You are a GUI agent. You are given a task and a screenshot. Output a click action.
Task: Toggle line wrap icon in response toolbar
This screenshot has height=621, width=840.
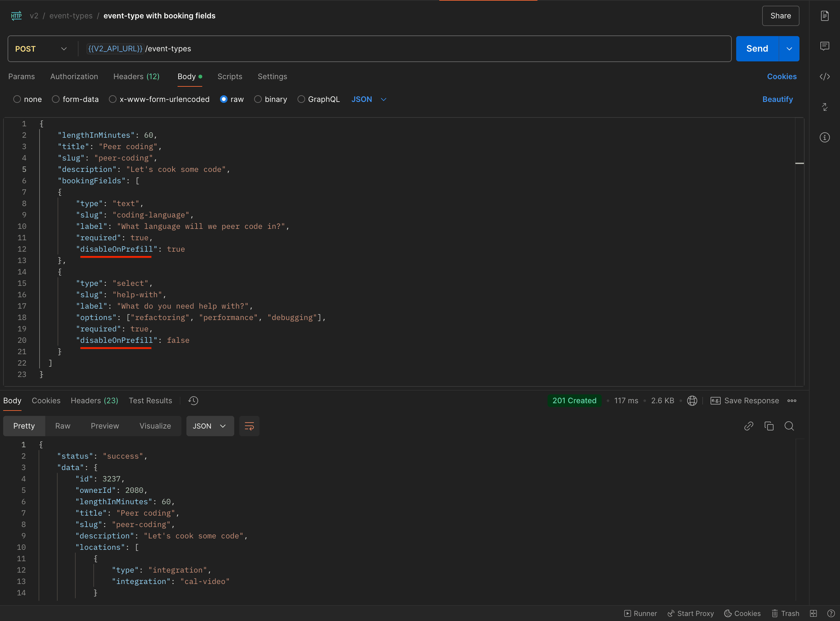249,426
